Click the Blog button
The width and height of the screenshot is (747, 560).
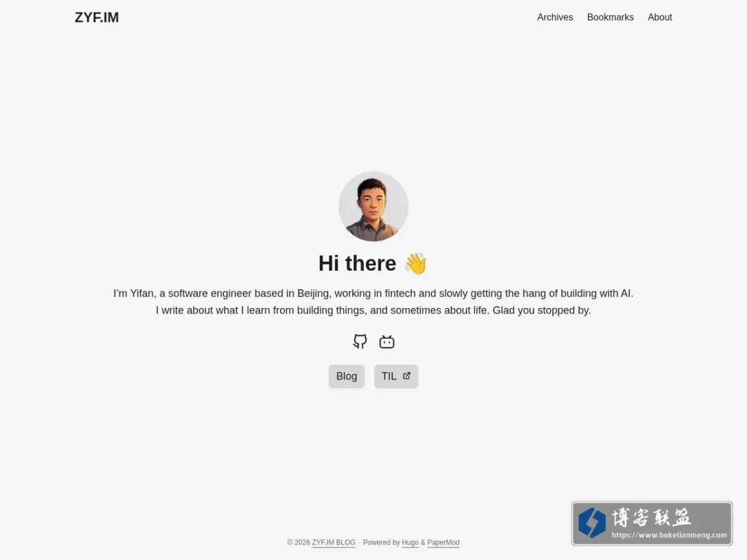point(347,376)
